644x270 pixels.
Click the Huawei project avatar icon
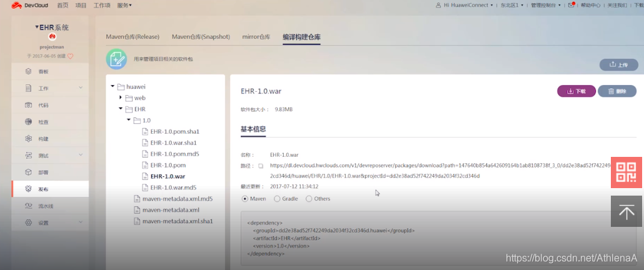[x=52, y=37]
